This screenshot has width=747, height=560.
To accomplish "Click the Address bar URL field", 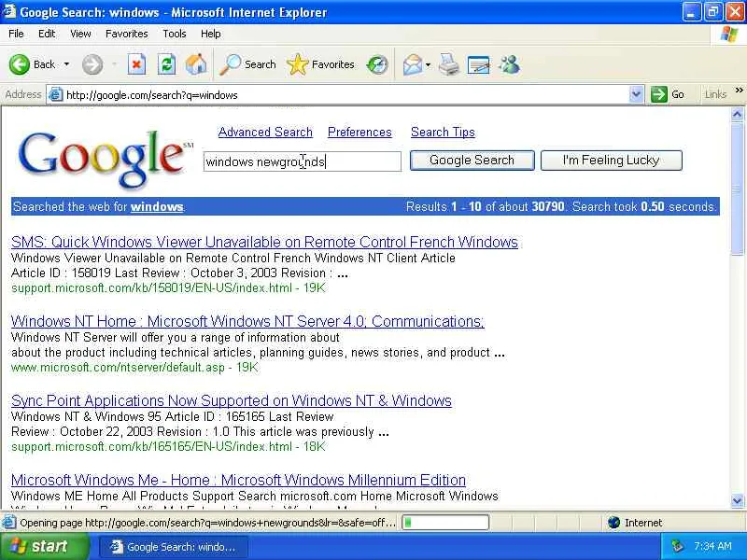I will (x=345, y=95).
